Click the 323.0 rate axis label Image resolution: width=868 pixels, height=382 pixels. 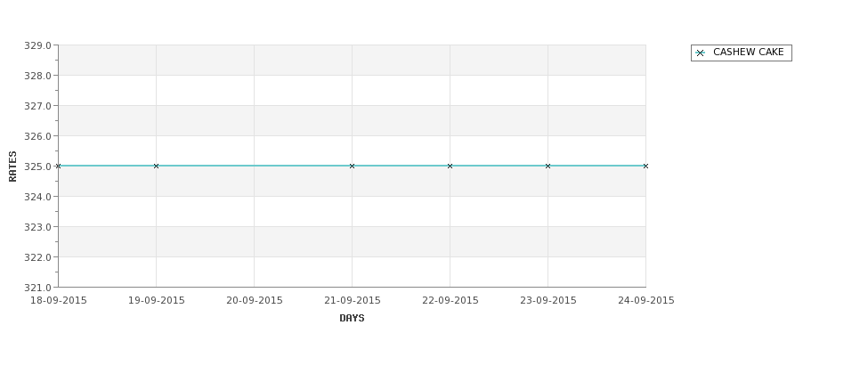[x=37, y=227]
